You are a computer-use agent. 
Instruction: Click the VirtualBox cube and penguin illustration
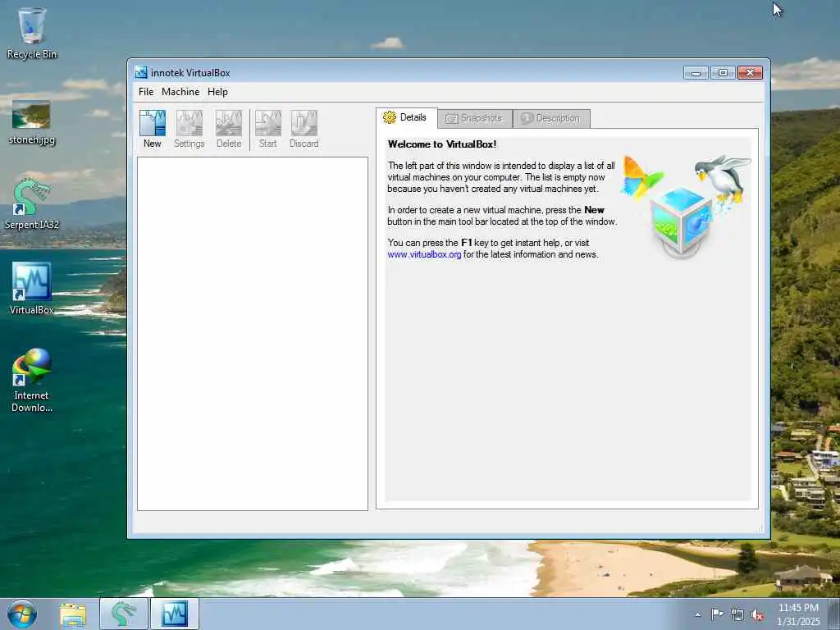click(686, 206)
